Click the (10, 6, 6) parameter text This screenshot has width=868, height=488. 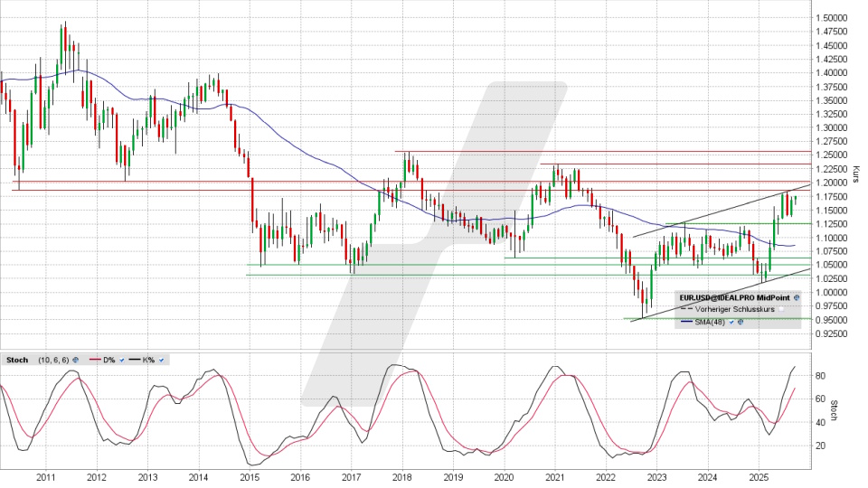pyautogui.click(x=53, y=361)
